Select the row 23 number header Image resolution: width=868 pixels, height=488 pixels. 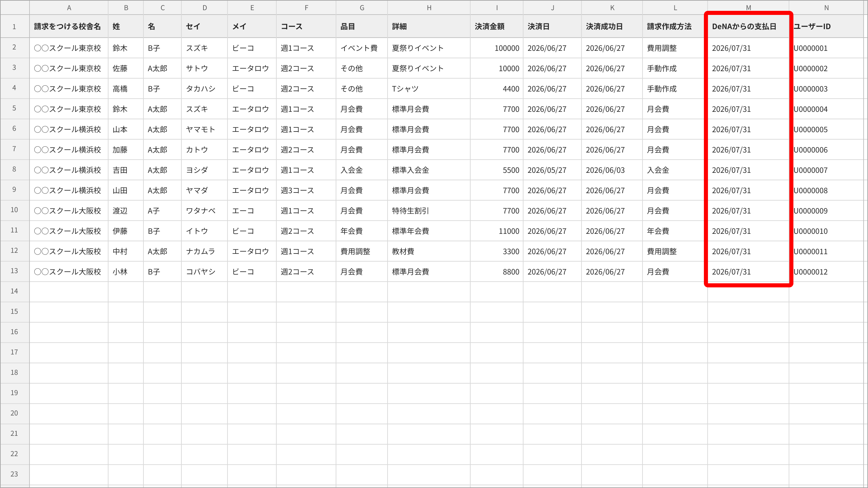[15, 474]
